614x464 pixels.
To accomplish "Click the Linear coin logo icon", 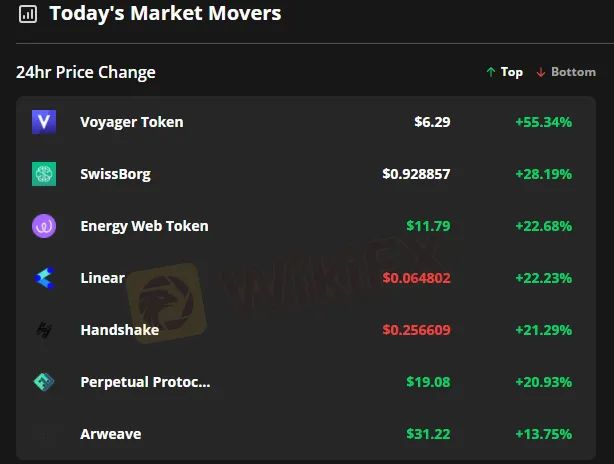I will (44, 278).
